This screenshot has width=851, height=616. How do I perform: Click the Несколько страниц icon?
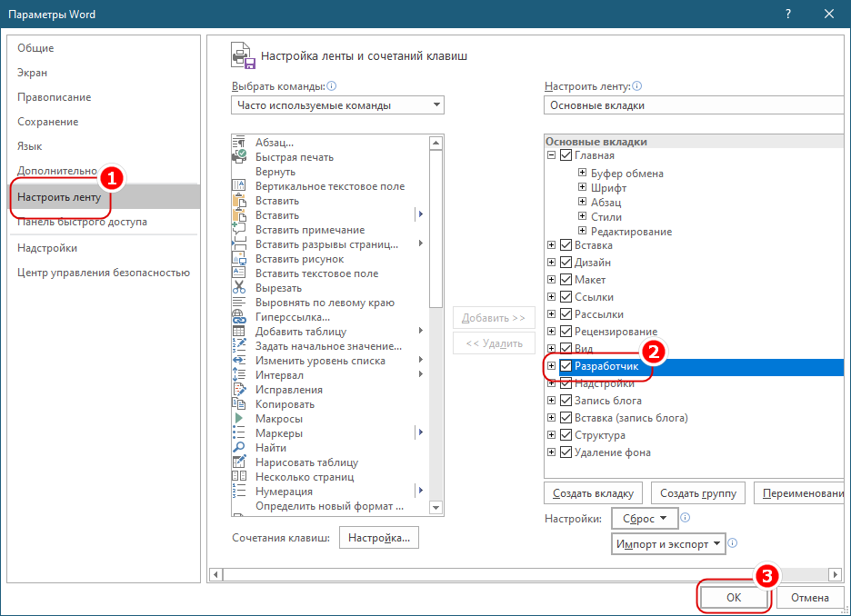click(239, 477)
